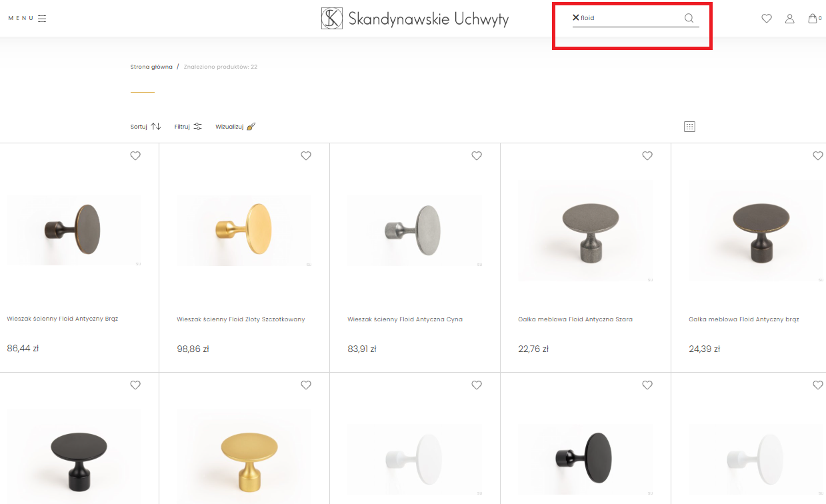
Task: Go to the Strona główna breadcrumb link
Action: (151, 67)
